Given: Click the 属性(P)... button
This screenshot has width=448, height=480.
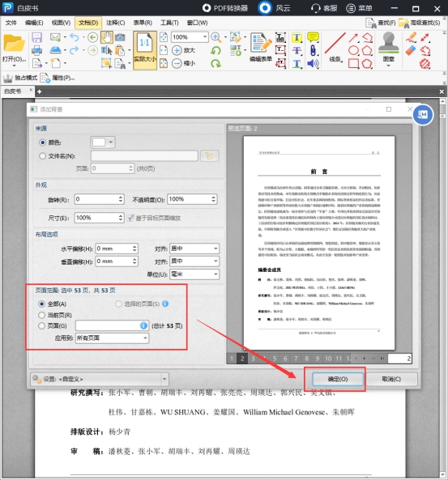Looking at the screenshot, I should click(x=58, y=78).
